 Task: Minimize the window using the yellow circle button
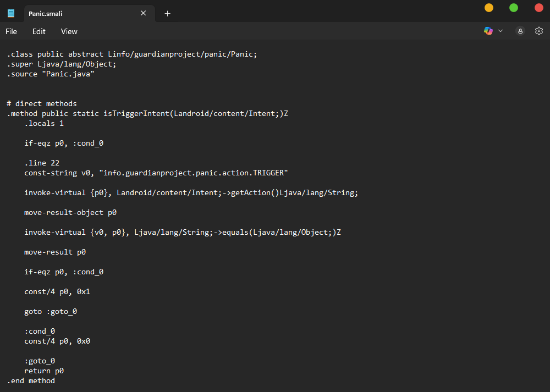point(489,8)
